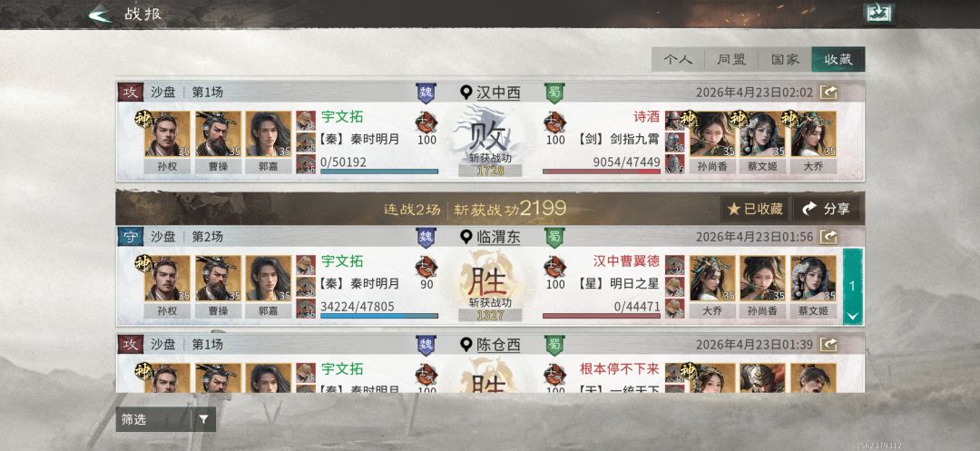Screen dimensions: 980x451
Task: Go back using the arrow beside 战报
Action: click(x=100, y=14)
